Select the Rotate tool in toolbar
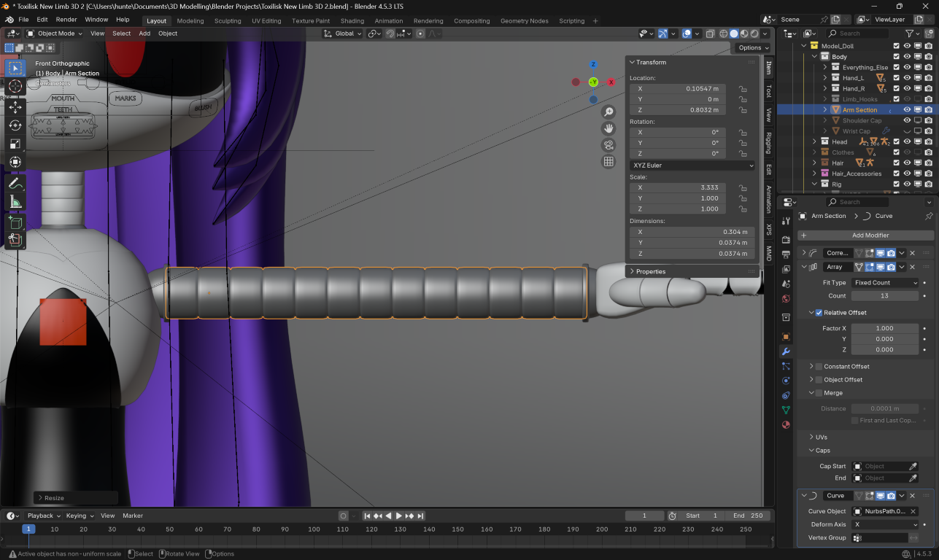This screenshot has height=560, width=939. (x=15, y=125)
